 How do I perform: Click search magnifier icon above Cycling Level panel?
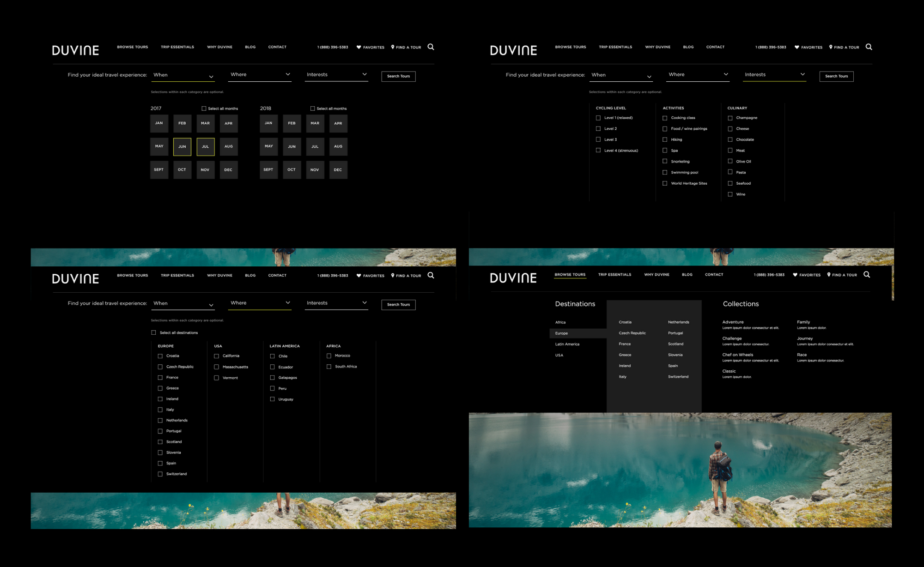(869, 47)
